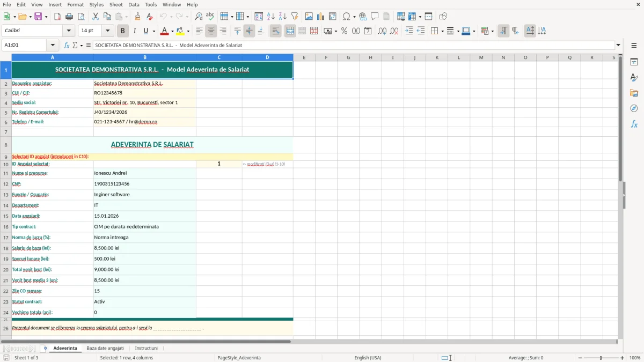644x362 pixels.
Task: Open the font size dropdown
Action: 108,31
